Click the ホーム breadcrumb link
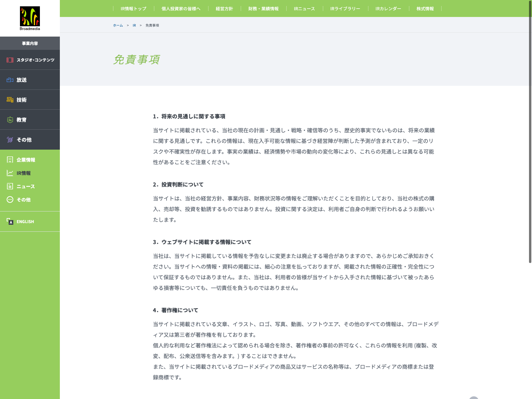This screenshot has width=532, height=399. 118,25
